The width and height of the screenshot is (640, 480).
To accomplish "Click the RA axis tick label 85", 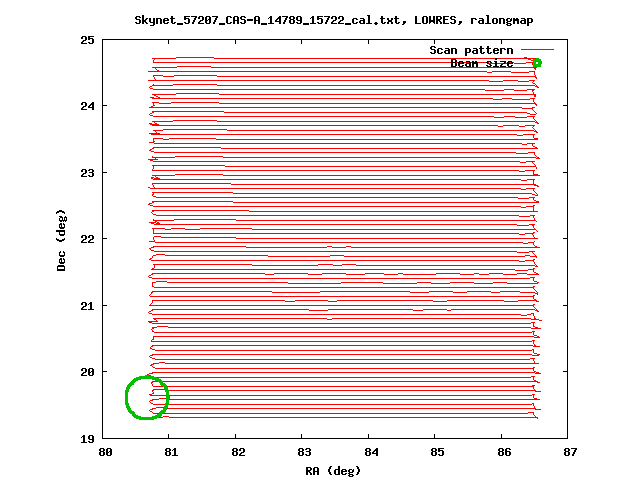I will [438, 452].
